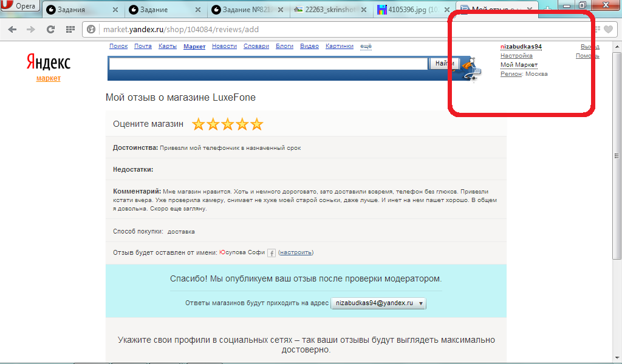The image size is (622, 364).
Task: Go forward with the browser forward arrow
Action: pos(30,29)
